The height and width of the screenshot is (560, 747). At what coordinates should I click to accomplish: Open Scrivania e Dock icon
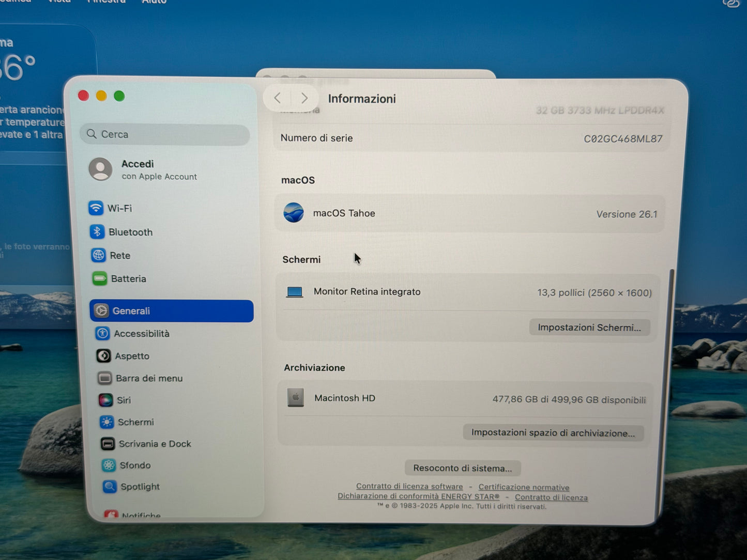[x=108, y=444]
